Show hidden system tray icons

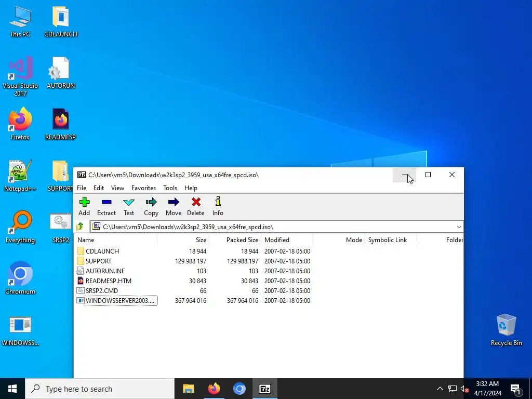pyautogui.click(x=440, y=389)
